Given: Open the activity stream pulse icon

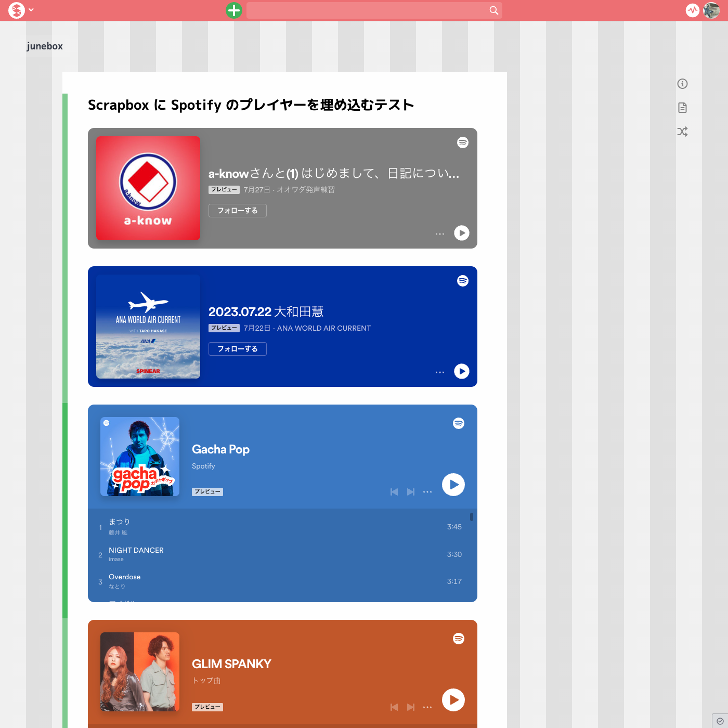Looking at the screenshot, I should 693,10.
